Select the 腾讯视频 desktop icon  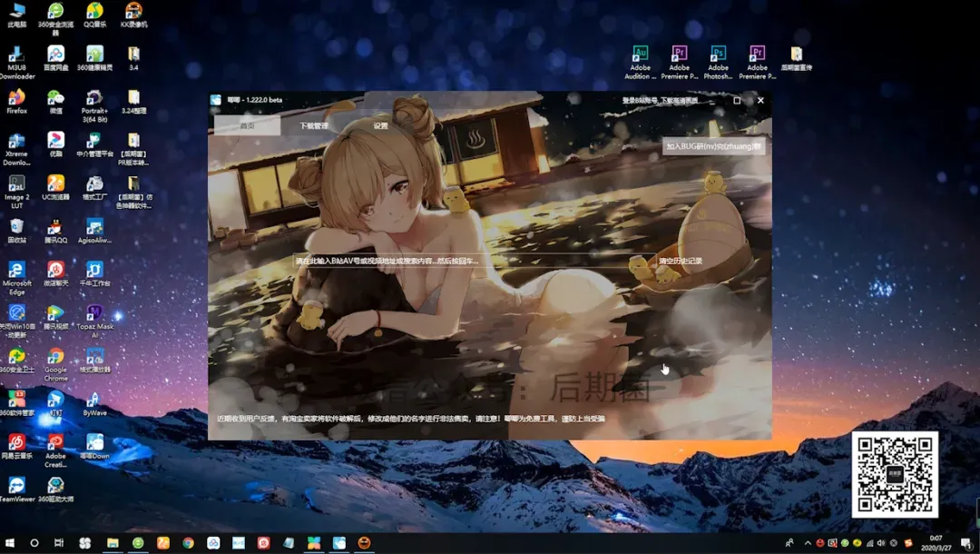(x=55, y=318)
